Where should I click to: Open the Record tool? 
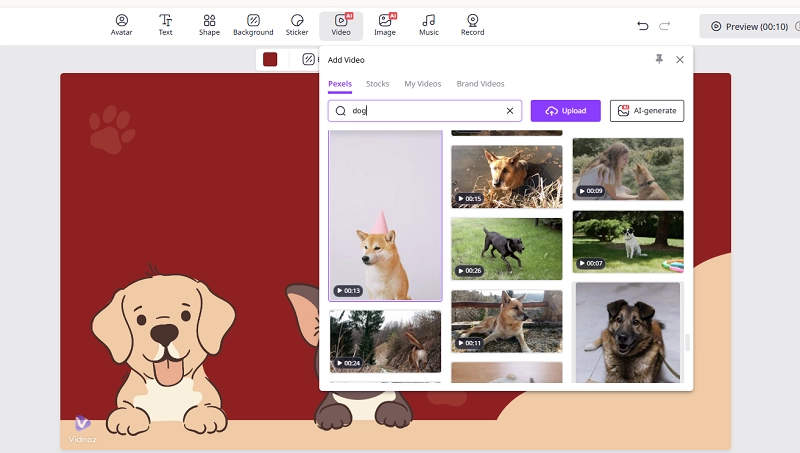pyautogui.click(x=472, y=26)
